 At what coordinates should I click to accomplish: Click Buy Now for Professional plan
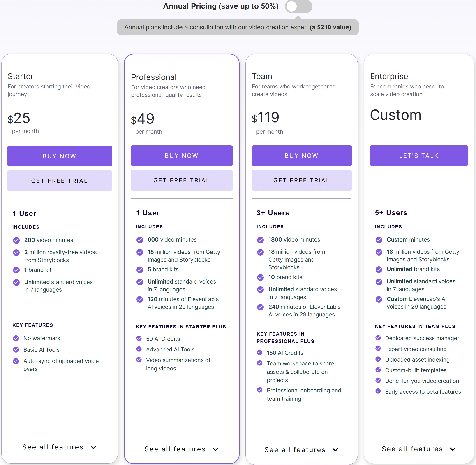click(x=182, y=156)
